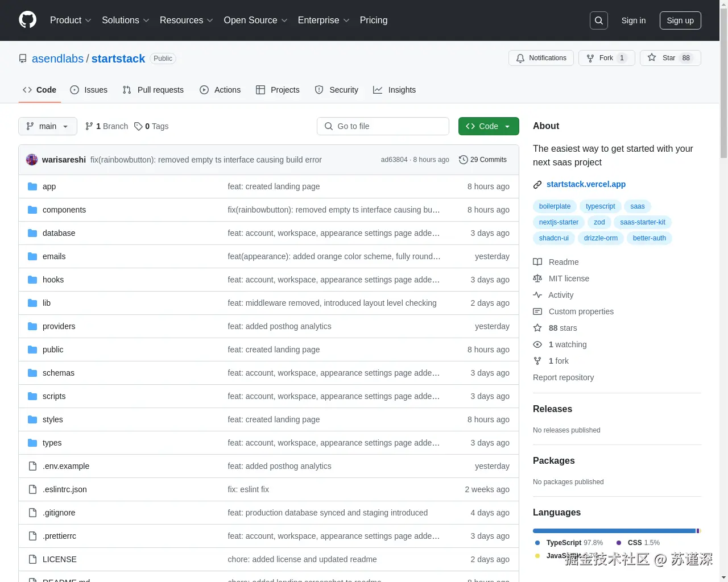The width and height of the screenshot is (728, 582).
Task: Click the GitHub logo icon
Action: [x=27, y=20]
